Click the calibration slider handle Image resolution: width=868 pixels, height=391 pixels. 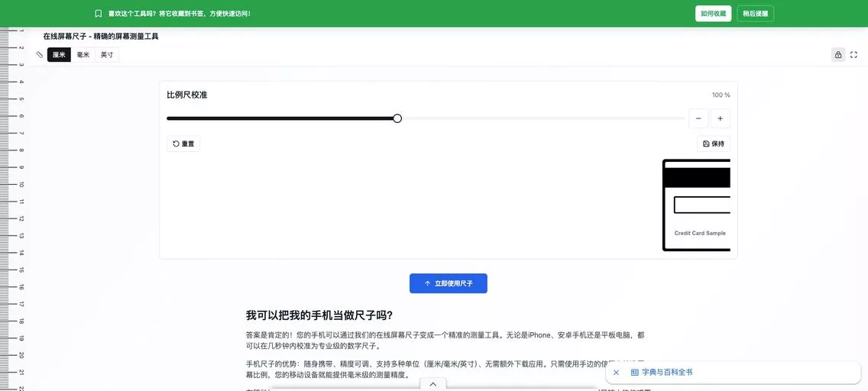[x=397, y=118]
